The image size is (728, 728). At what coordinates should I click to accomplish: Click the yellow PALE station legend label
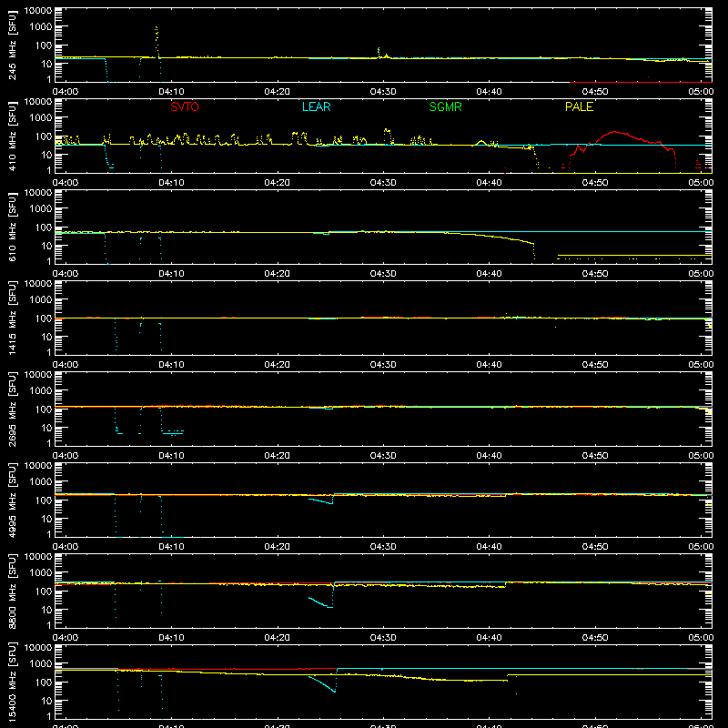click(579, 106)
